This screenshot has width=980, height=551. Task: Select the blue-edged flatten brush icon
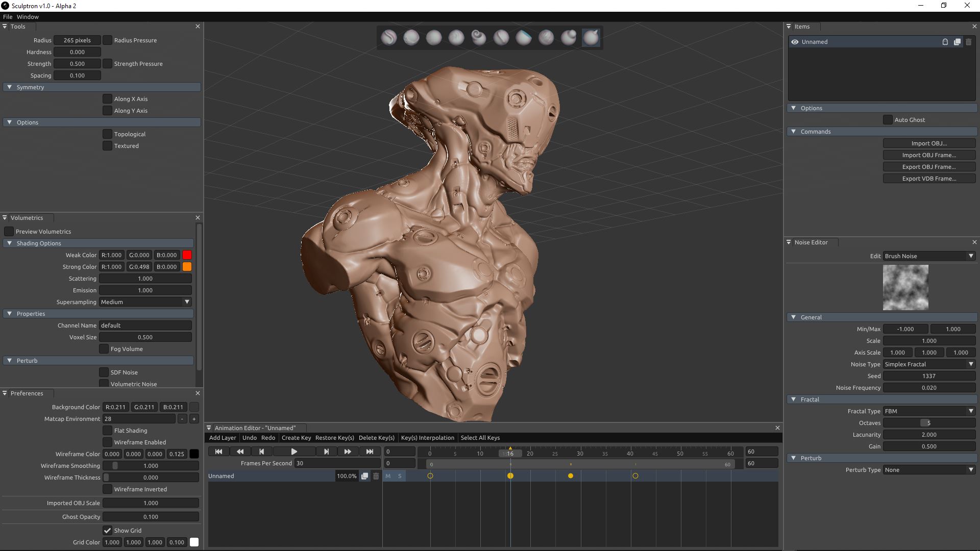click(523, 37)
